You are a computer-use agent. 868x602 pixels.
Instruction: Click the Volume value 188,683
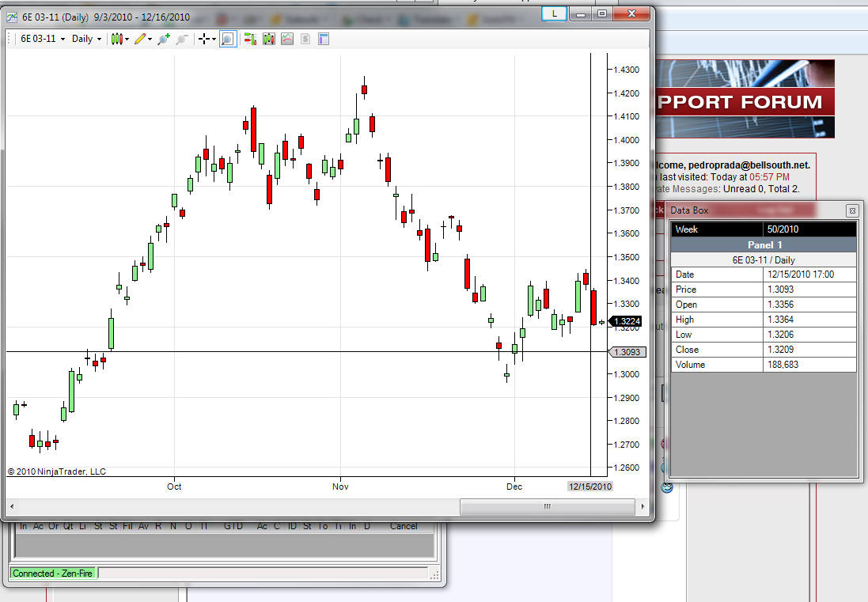pyautogui.click(x=810, y=365)
